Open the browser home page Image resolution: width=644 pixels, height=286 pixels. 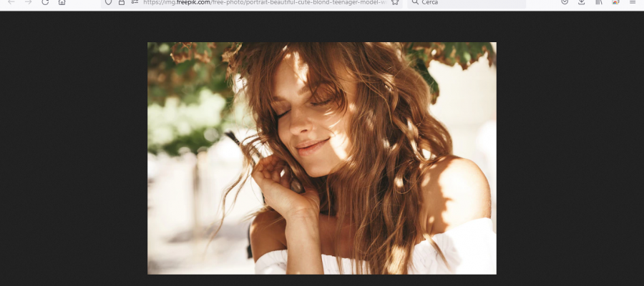62,2
